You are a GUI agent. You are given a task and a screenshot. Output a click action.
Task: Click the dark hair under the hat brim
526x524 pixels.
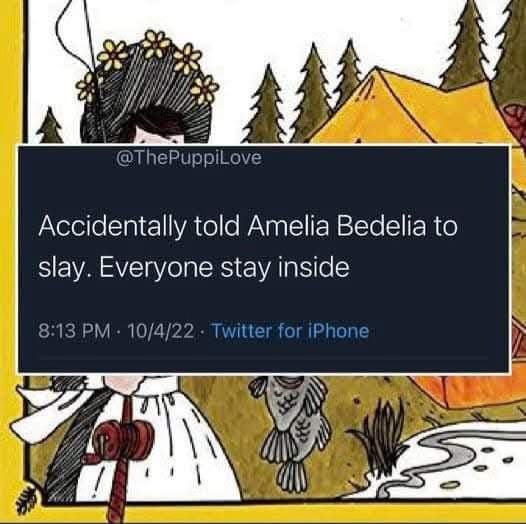pyautogui.click(x=156, y=126)
